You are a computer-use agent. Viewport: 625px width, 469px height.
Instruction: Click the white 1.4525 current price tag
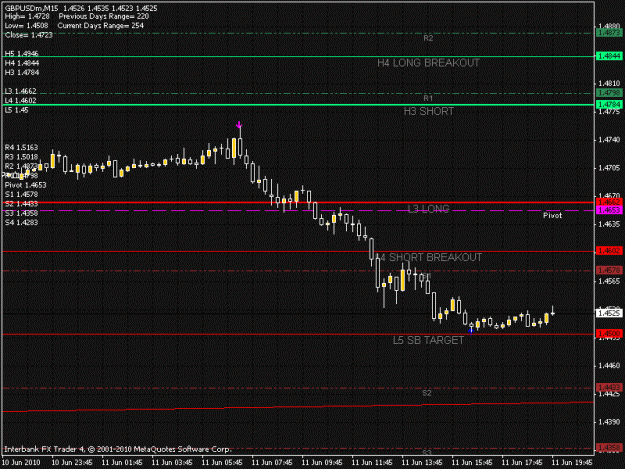coord(609,313)
